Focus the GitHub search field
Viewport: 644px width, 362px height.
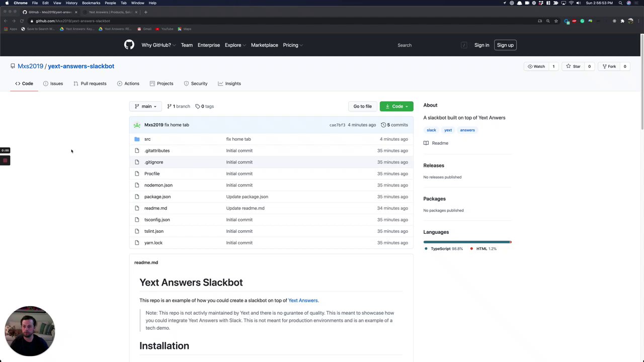(431, 45)
